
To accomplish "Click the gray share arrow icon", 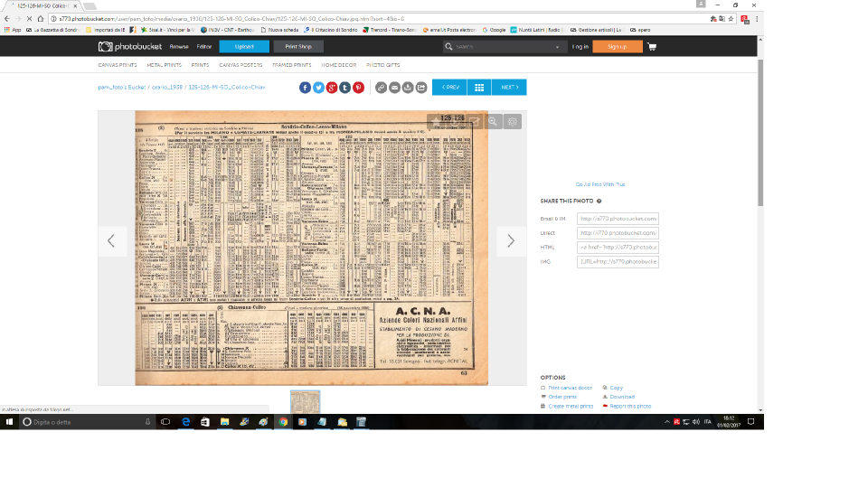I will [421, 88].
